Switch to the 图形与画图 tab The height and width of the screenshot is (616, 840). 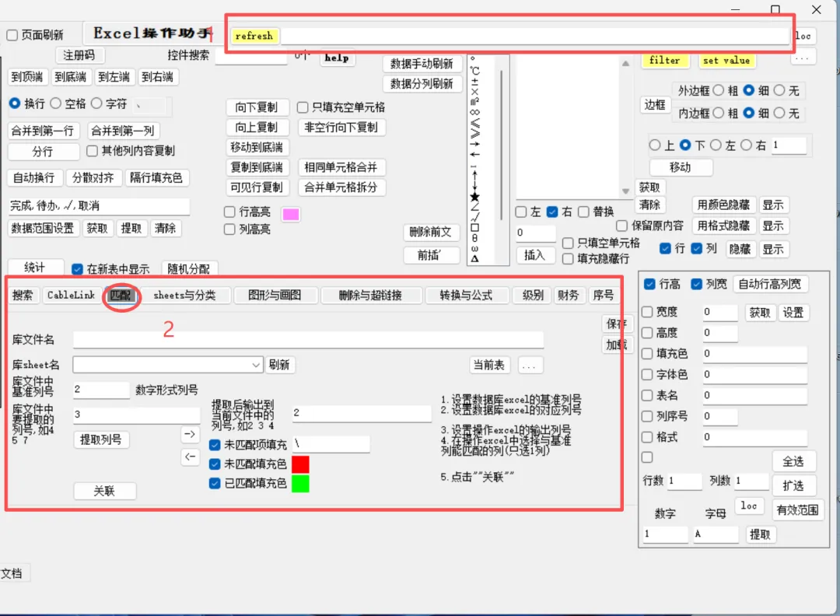pyautogui.click(x=275, y=295)
